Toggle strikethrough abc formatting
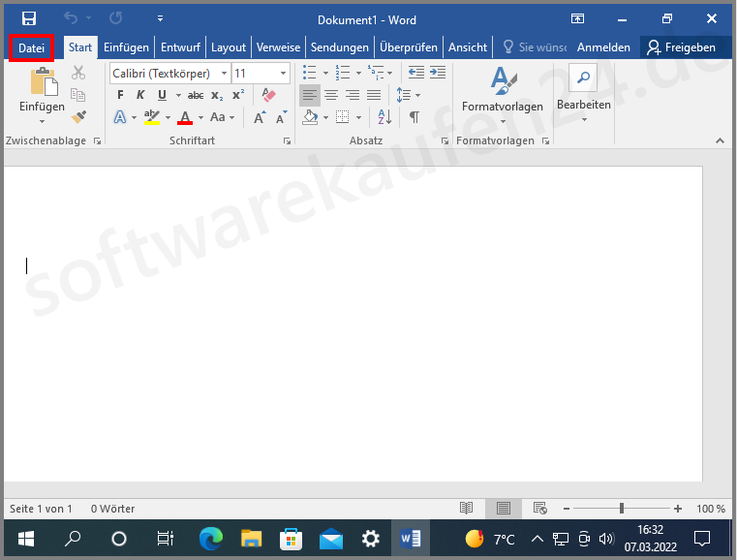 pos(196,96)
